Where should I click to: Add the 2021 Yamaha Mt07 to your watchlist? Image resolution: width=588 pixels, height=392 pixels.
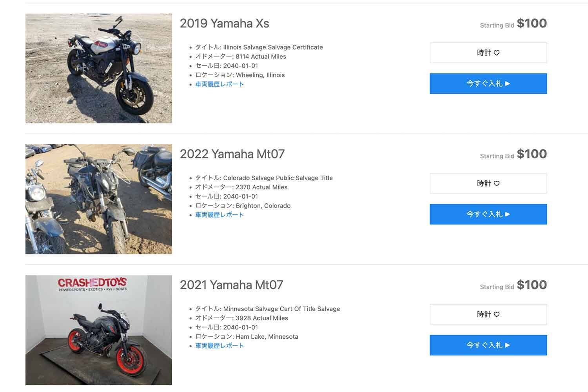tap(488, 314)
